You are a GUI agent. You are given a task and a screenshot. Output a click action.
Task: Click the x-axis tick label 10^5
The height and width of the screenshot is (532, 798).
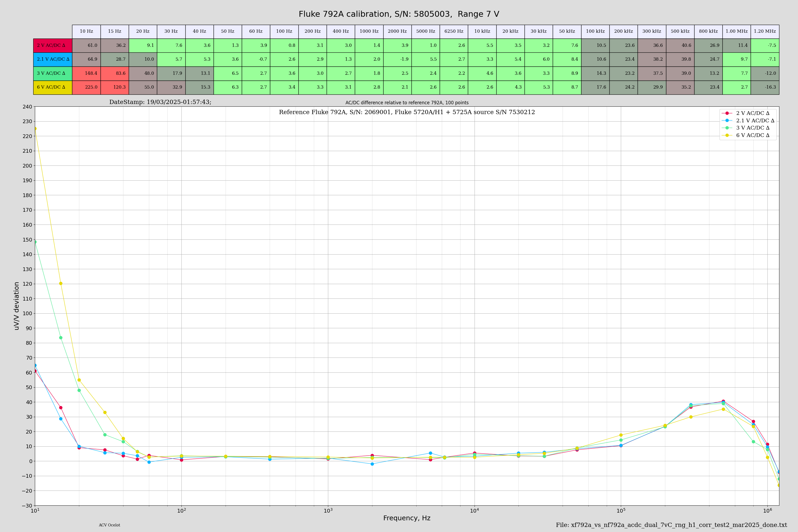(x=621, y=511)
